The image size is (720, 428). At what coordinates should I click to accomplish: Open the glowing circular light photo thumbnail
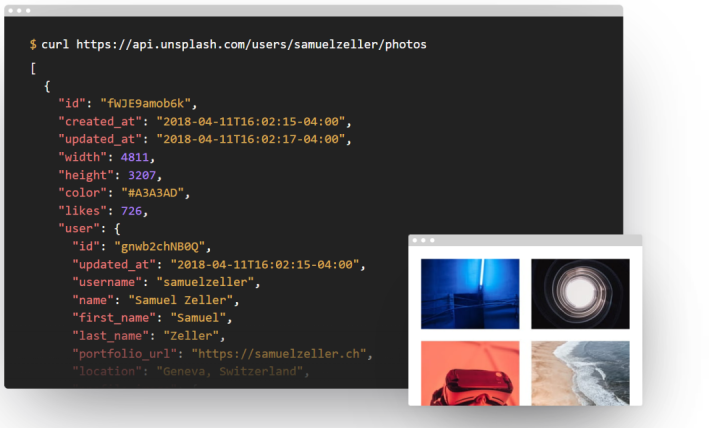tap(580, 294)
